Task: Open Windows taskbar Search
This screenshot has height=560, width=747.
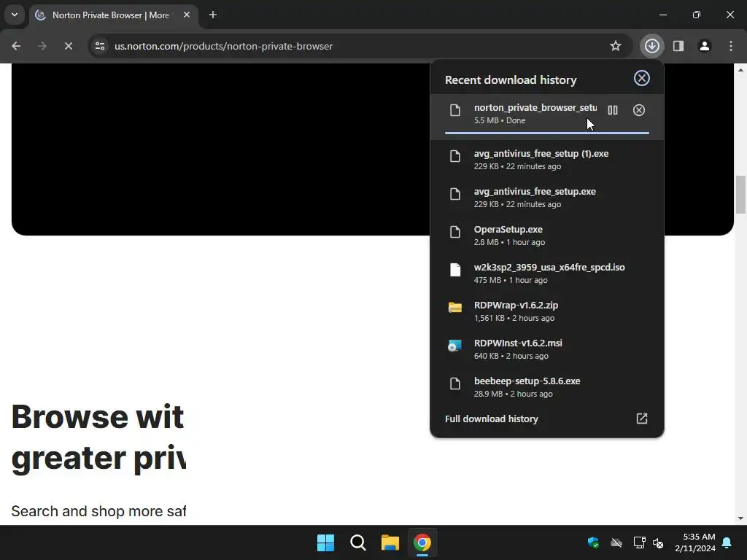Action: [x=357, y=542]
